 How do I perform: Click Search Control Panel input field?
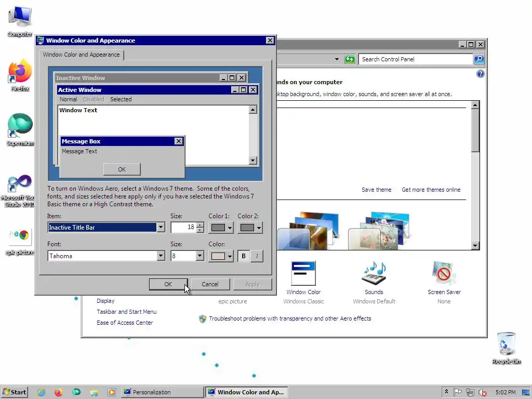pyautogui.click(x=415, y=59)
